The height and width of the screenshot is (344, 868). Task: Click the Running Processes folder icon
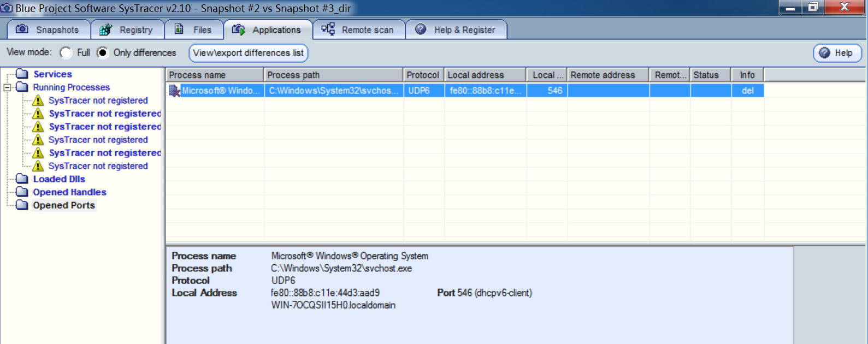point(22,87)
